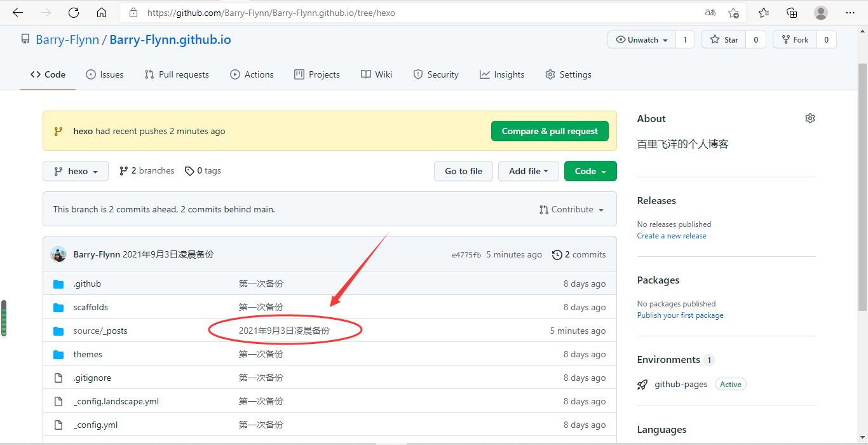
Task: Open the Wiki tab
Action: click(x=376, y=74)
